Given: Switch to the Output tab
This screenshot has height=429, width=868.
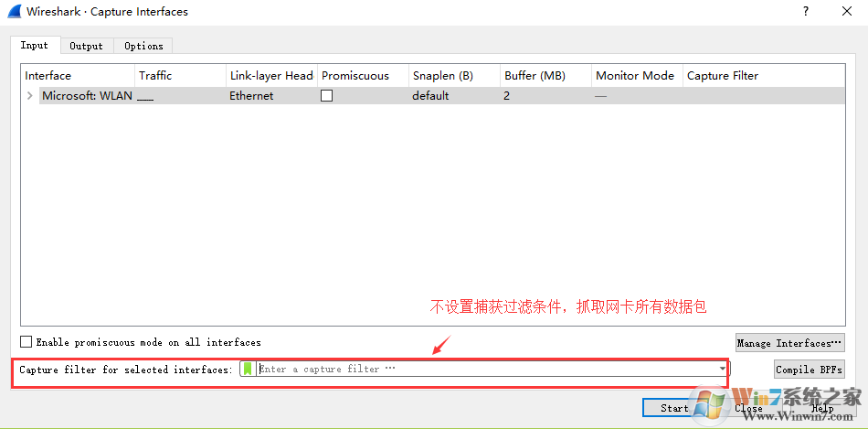Looking at the screenshot, I should 87,46.
